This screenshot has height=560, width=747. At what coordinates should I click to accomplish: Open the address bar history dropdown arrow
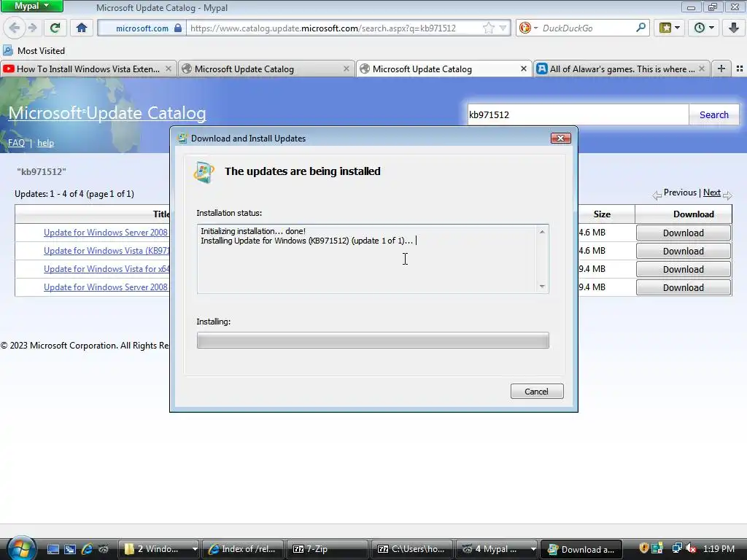(503, 28)
